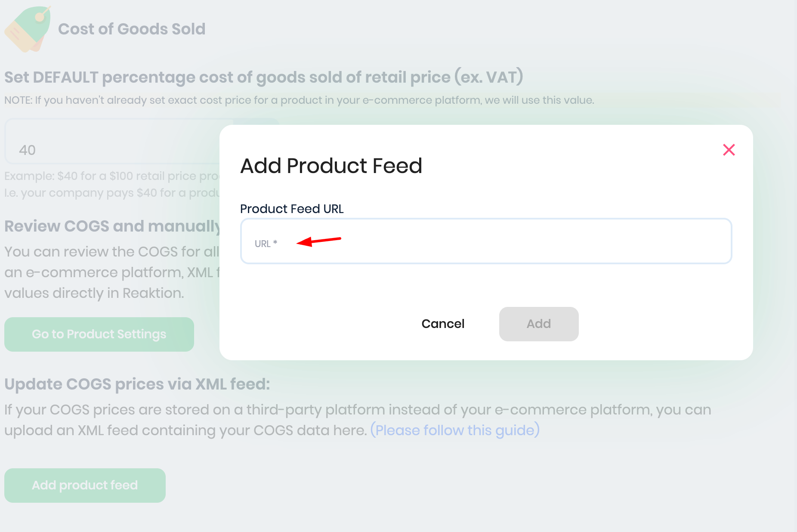
Task: Click 'Update COGS prices via XML feed' heading
Action: click(137, 384)
